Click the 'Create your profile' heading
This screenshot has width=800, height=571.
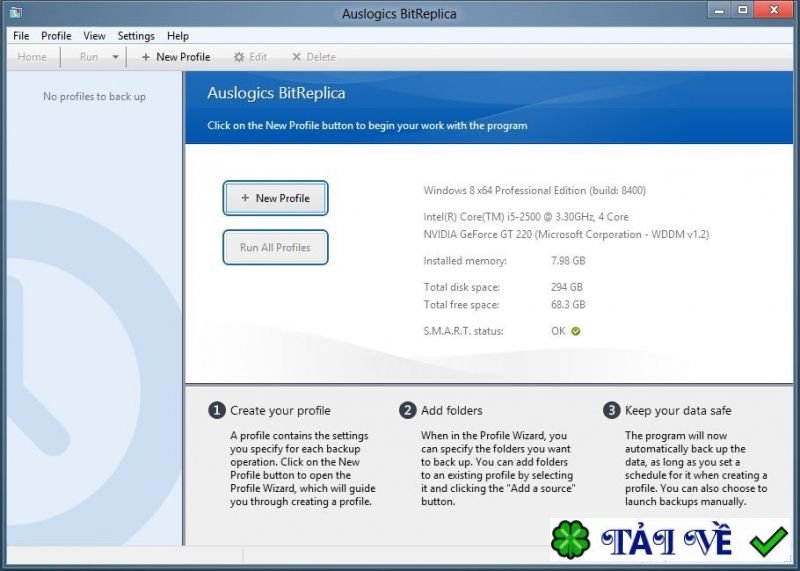pos(280,411)
